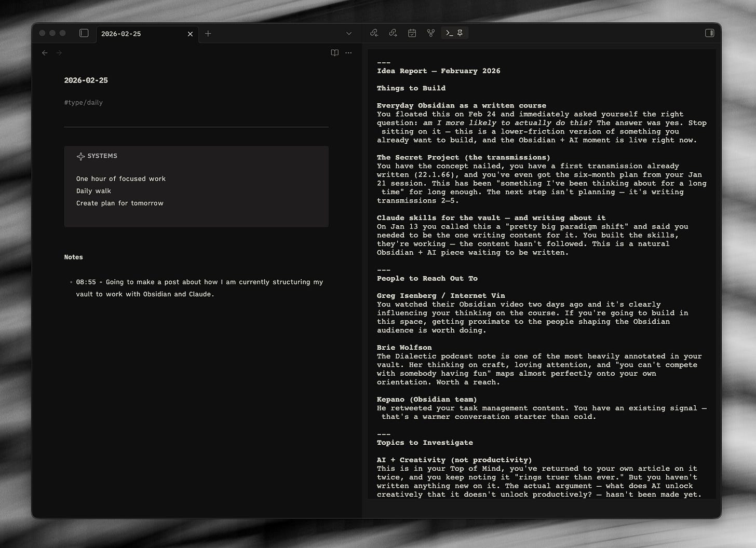Click the #type/daily tag
This screenshot has width=756, height=548.
coord(84,103)
